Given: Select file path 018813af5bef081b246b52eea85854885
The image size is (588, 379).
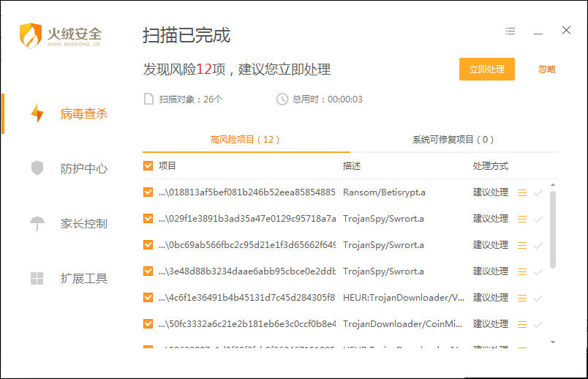Looking at the screenshot, I should [247, 192].
